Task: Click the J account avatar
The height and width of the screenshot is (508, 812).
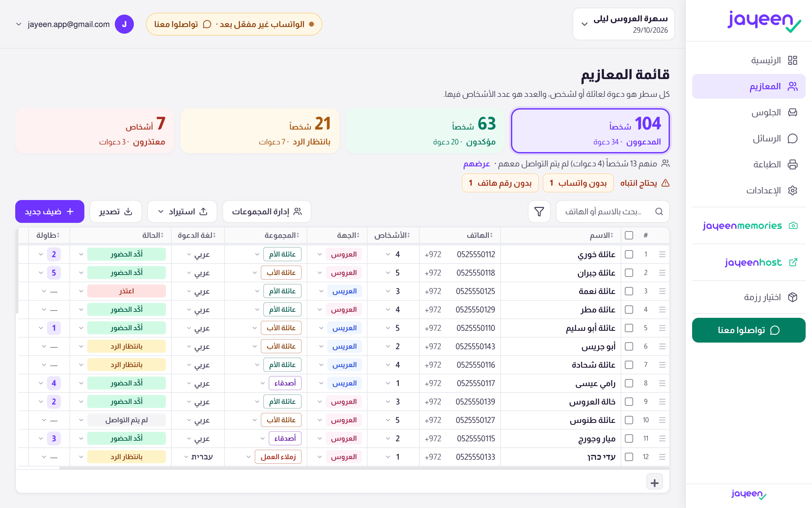Action: tap(124, 24)
